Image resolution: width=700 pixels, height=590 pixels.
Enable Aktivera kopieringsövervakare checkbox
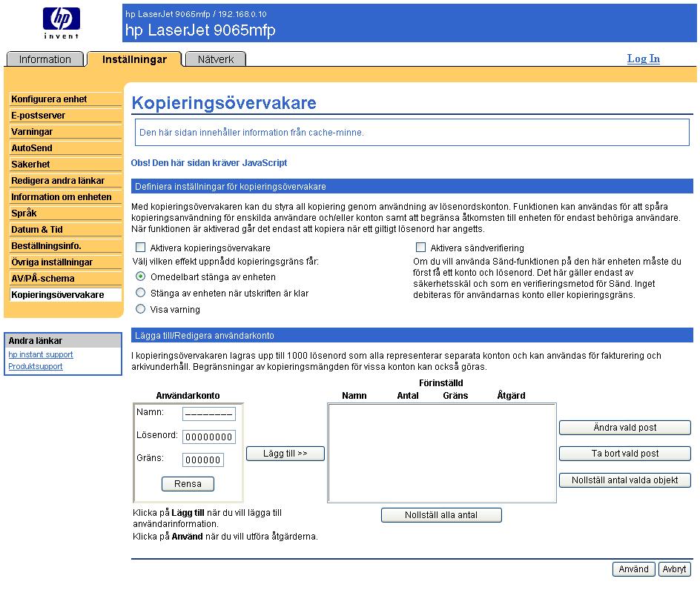click(141, 248)
